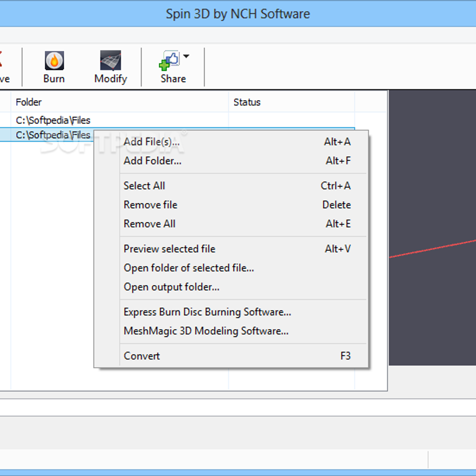
Task: Select highlighted C:\Softpedia\Files row
Action: 46,135
